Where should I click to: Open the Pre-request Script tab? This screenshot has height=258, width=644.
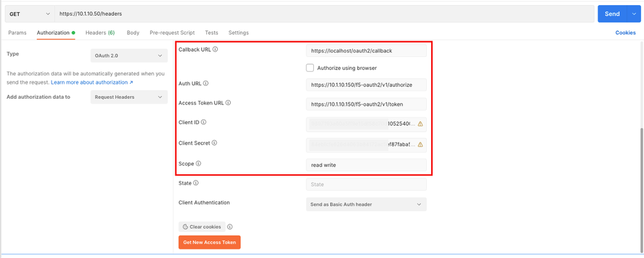coord(172,33)
